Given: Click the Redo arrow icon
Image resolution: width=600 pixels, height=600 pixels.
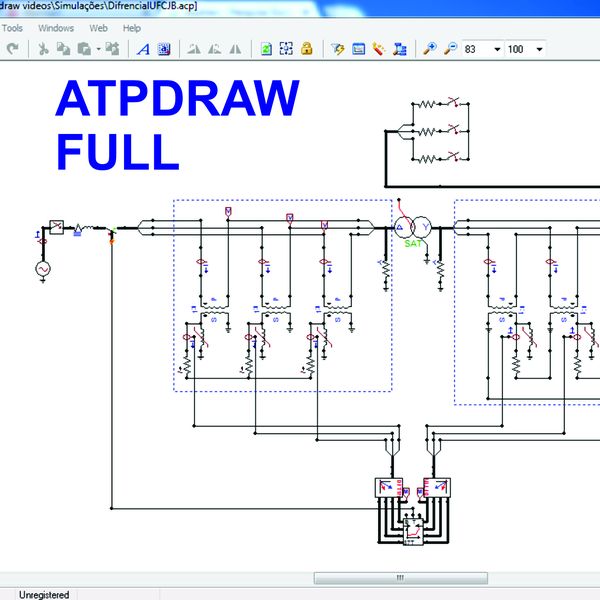Looking at the screenshot, I should coord(13,49).
